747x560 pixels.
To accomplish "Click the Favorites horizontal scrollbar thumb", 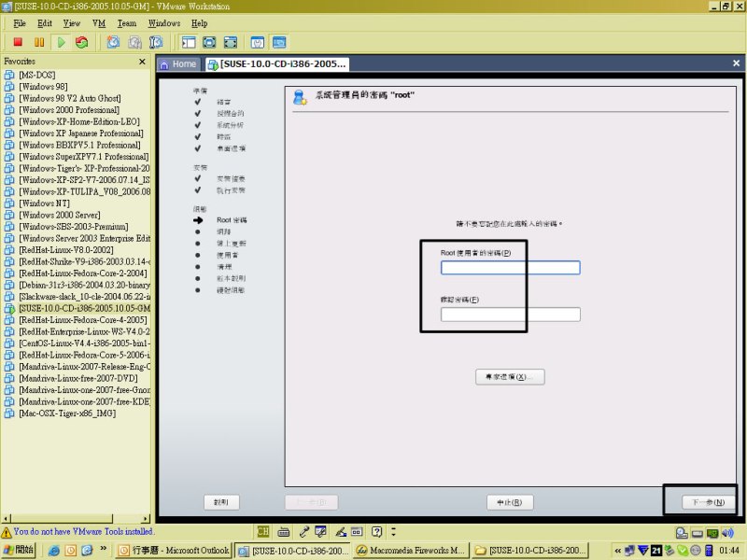I will click(62, 518).
